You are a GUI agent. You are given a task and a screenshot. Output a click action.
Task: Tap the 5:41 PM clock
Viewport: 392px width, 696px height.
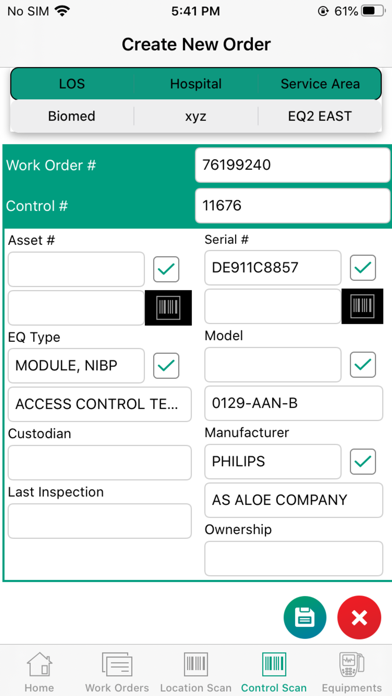pyautogui.click(x=196, y=12)
